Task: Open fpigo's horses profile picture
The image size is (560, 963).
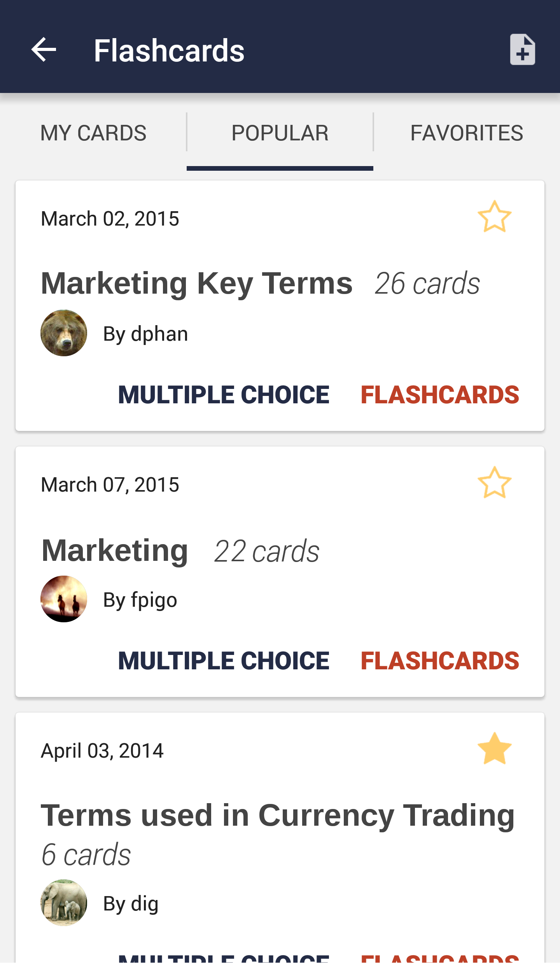Action: click(64, 599)
